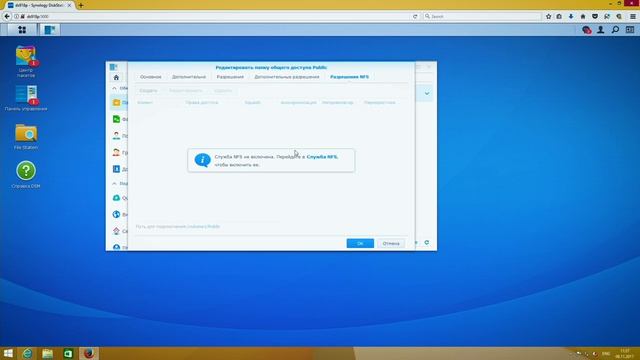Click the Отмена cancel button
This screenshot has height=360, width=640.
[391, 243]
